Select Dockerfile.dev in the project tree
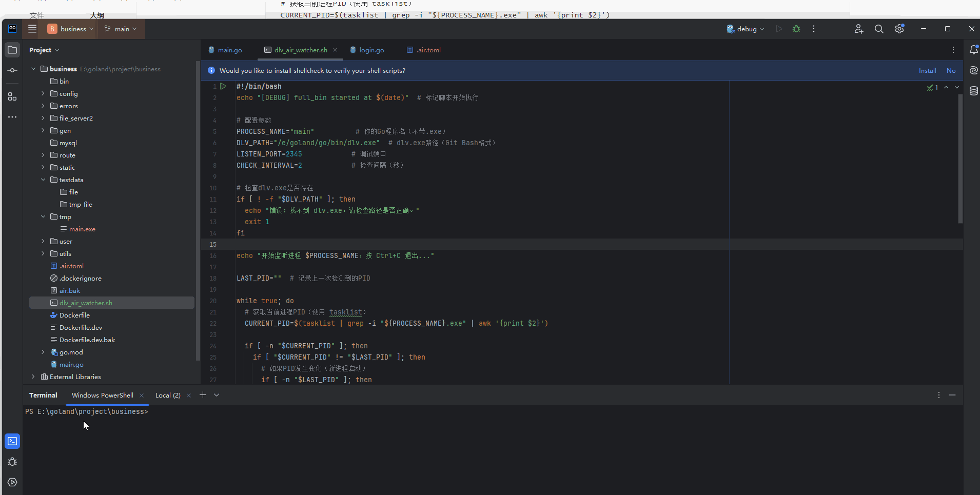 point(81,327)
